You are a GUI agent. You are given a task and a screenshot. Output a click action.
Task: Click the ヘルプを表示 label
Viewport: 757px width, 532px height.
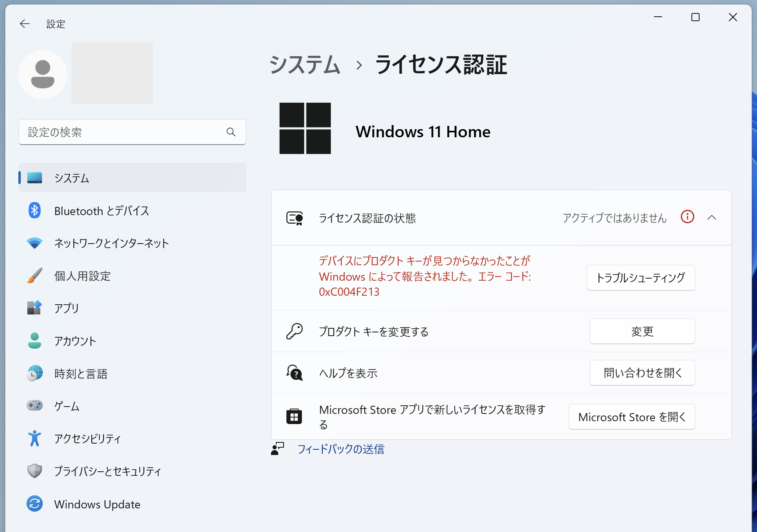(348, 373)
